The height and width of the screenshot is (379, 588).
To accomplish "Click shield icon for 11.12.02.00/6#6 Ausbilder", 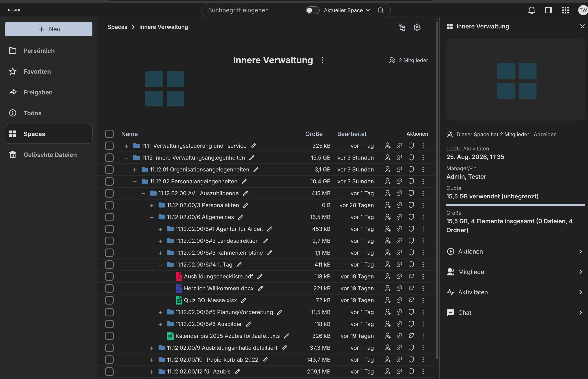I will [x=411, y=324].
